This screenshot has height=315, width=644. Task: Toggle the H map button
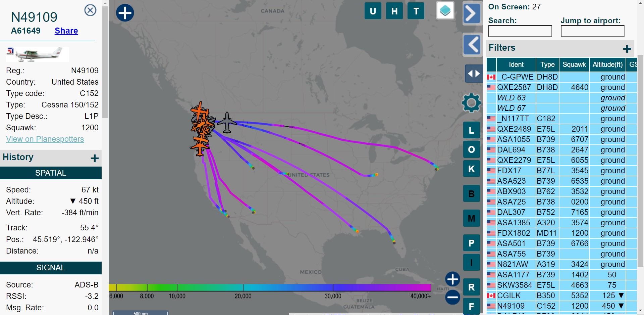tap(394, 11)
